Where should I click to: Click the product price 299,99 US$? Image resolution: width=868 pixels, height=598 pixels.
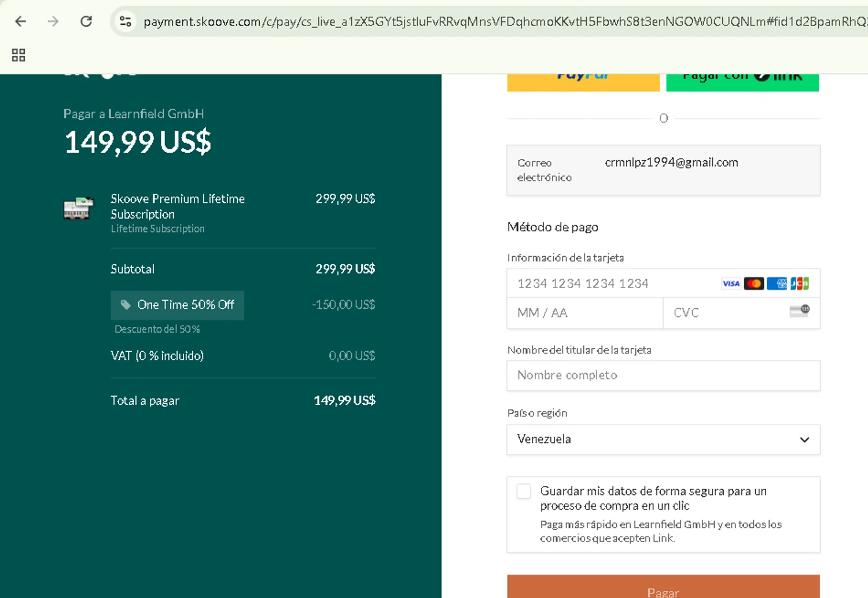click(x=345, y=199)
